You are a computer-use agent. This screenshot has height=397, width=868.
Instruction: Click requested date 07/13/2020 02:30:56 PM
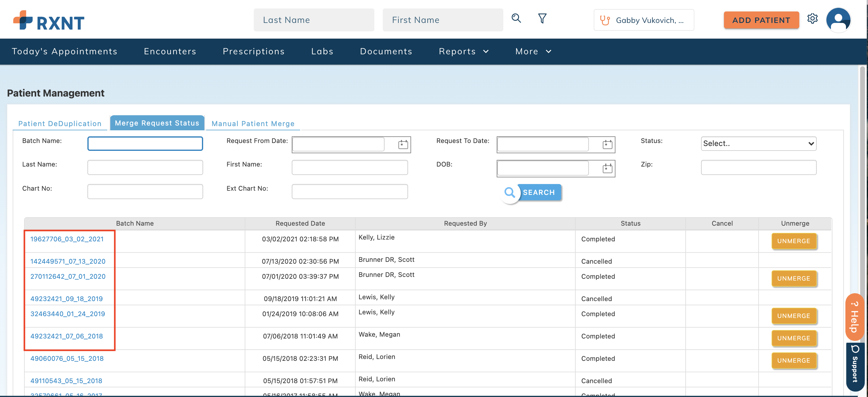pyautogui.click(x=300, y=261)
